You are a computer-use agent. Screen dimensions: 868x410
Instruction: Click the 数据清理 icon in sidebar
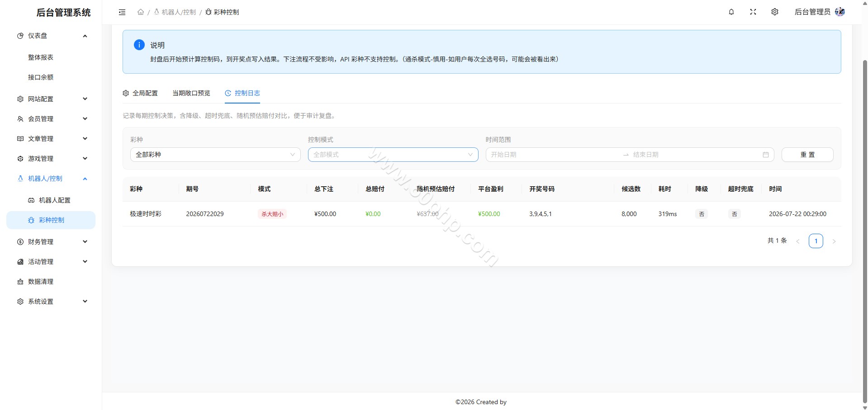[20, 282]
